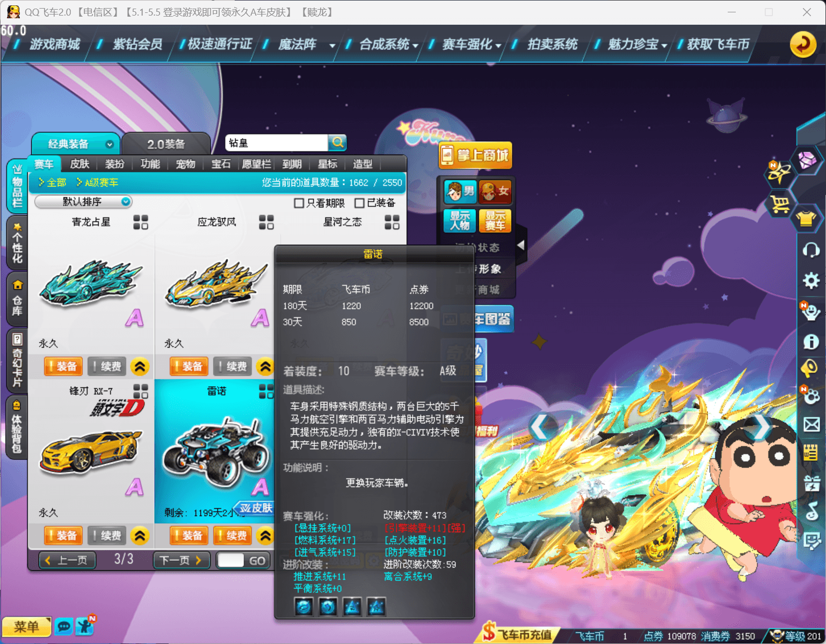Switch to the 宠物 tab
Viewport: 826px width, 644px height.
(x=185, y=164)
